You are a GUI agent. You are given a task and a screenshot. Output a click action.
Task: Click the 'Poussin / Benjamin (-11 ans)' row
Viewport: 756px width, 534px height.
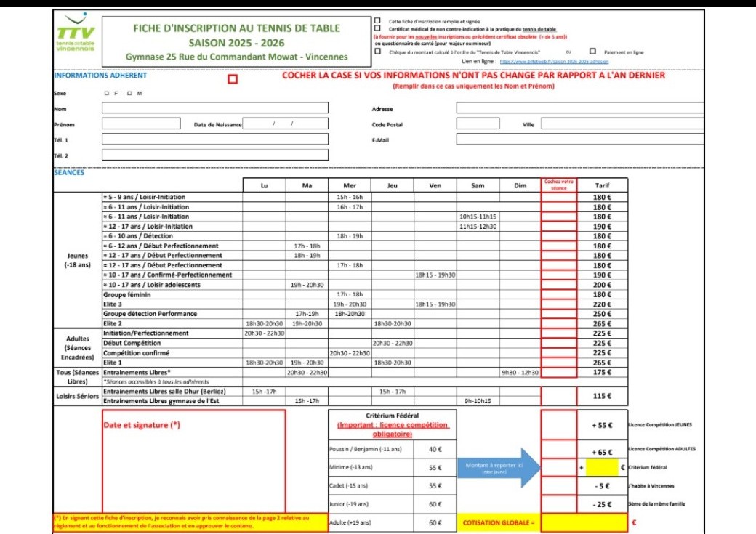pos(371,449)
